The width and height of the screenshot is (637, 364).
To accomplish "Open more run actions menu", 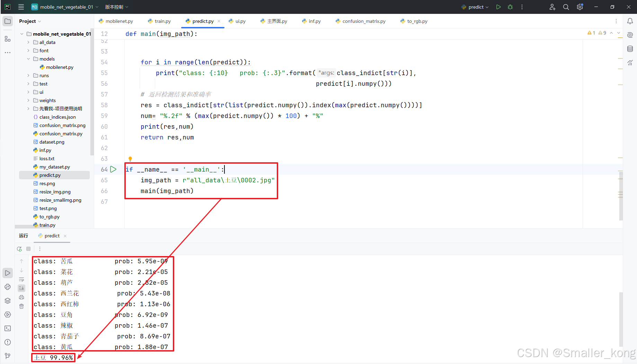I will pyautogui.click(x=522, y=7).
